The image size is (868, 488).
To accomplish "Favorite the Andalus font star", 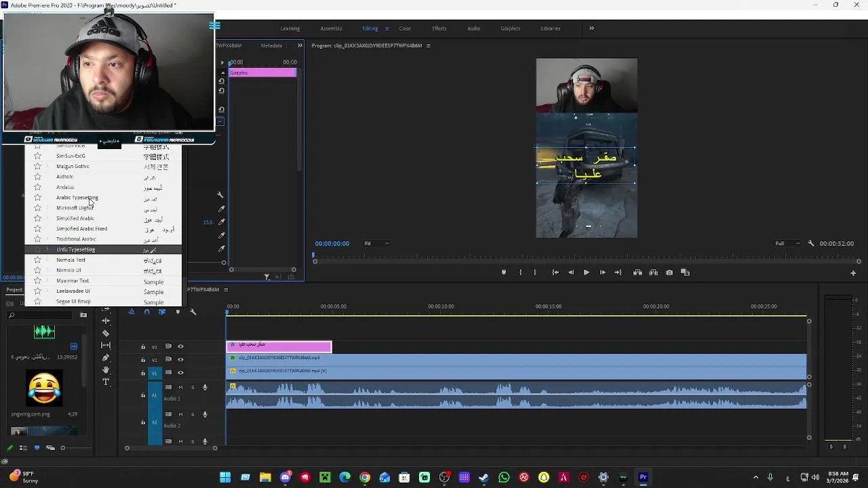I will coord(37,187).
